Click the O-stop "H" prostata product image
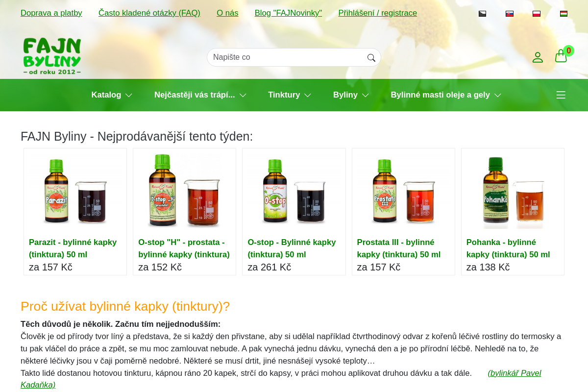Screen dimensions: 588x392 pyautogui.click(x=184, y=191)
